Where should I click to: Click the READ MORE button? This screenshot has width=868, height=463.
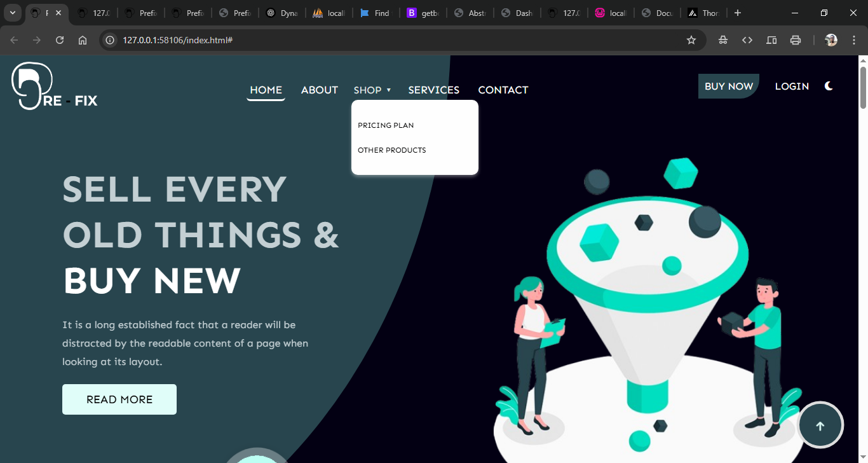point(119,399)
